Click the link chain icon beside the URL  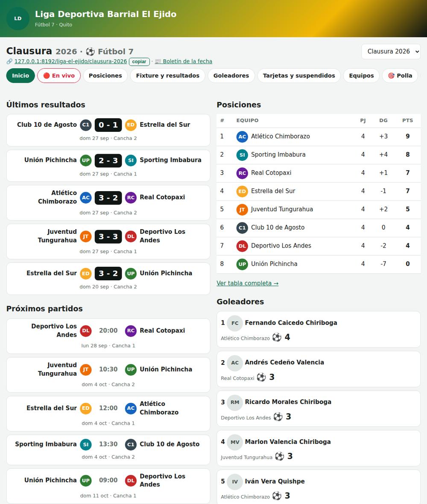[9, 61]
